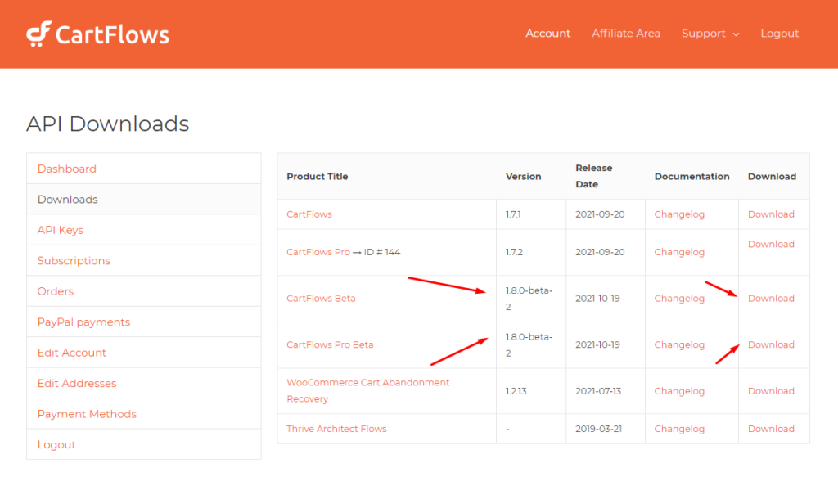Open the CartFlows Pro product link
This screenshot has height=504, width=838.
pos(318,252)
